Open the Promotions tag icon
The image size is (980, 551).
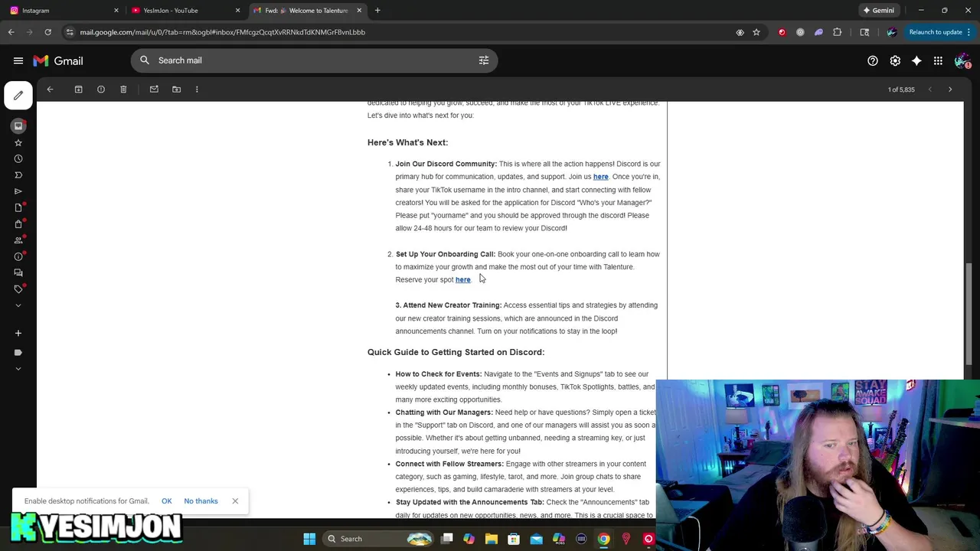click(x=18, y=289)
